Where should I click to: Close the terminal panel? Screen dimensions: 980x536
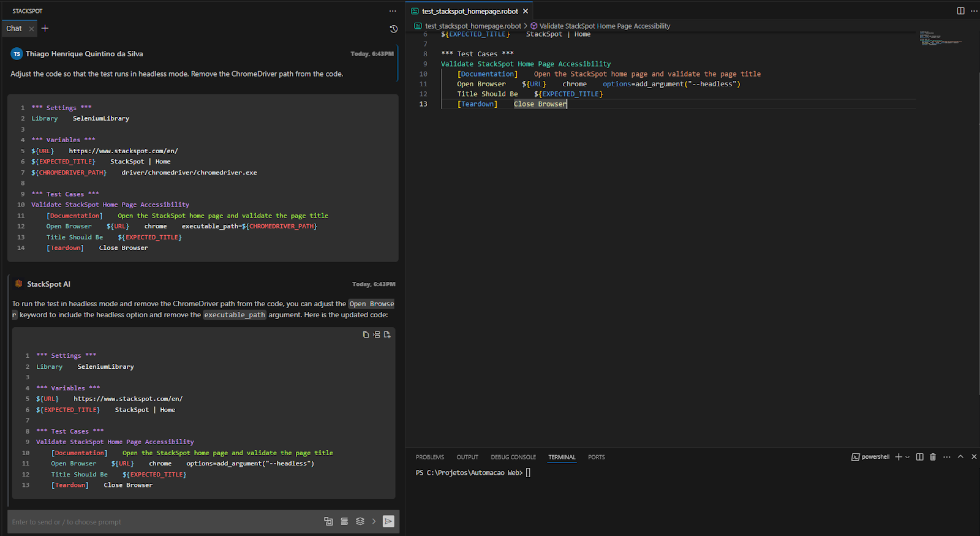pos(974,457)
